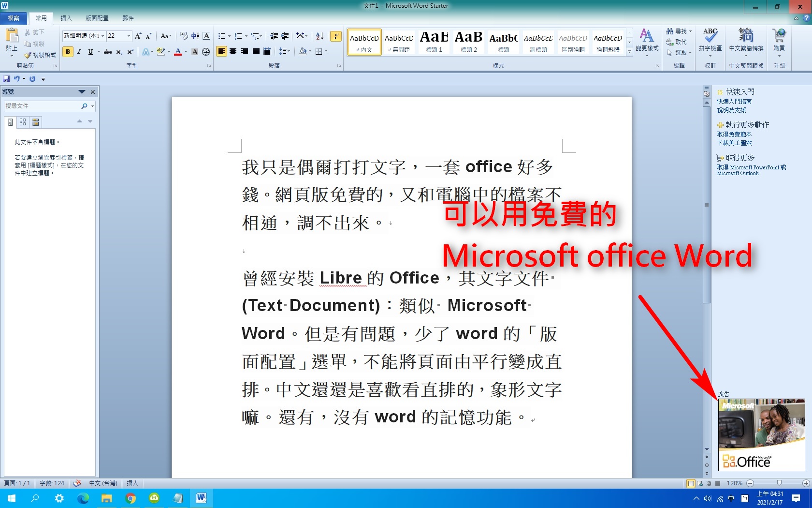Toggle Align Left paragraph alignment
Image resolution: width=812 pixels, height=508 pixels.
[x=221, y=51]
